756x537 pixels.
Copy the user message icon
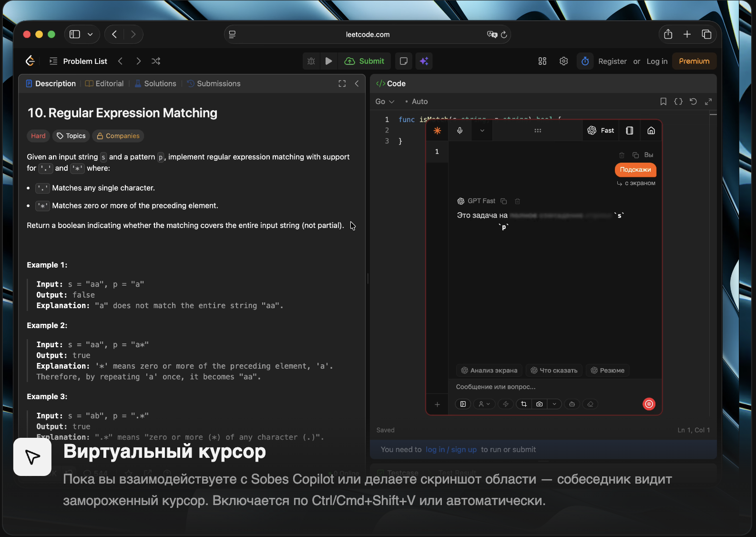(x=635, y=155)
